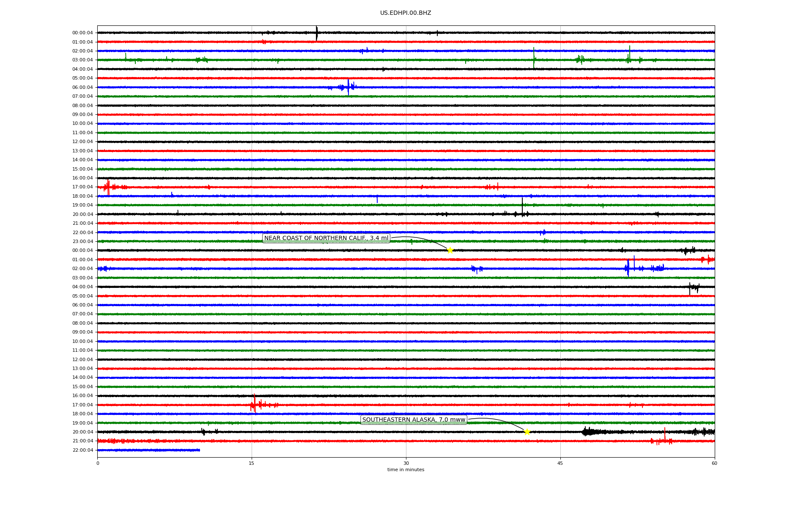Viewport: 812px width, 508px height.
Task: Click the 22:00:04 label of last trace
Action: pos(82,450)
